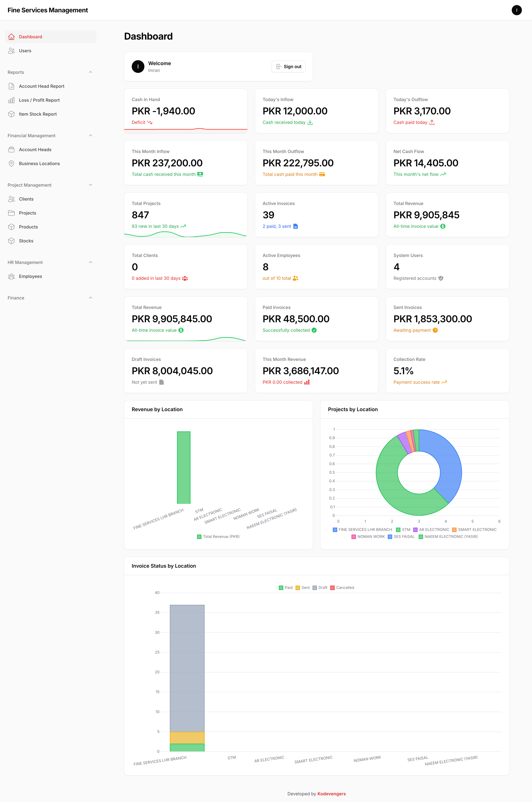
Task: Click the 5.1% Collection Rate value
Action: tap(403, 371)
